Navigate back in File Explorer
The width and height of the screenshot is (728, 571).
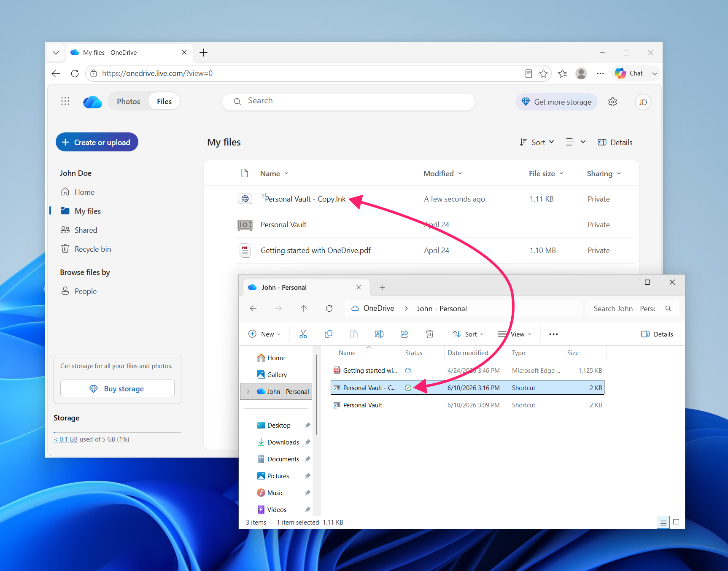(253, 308)
